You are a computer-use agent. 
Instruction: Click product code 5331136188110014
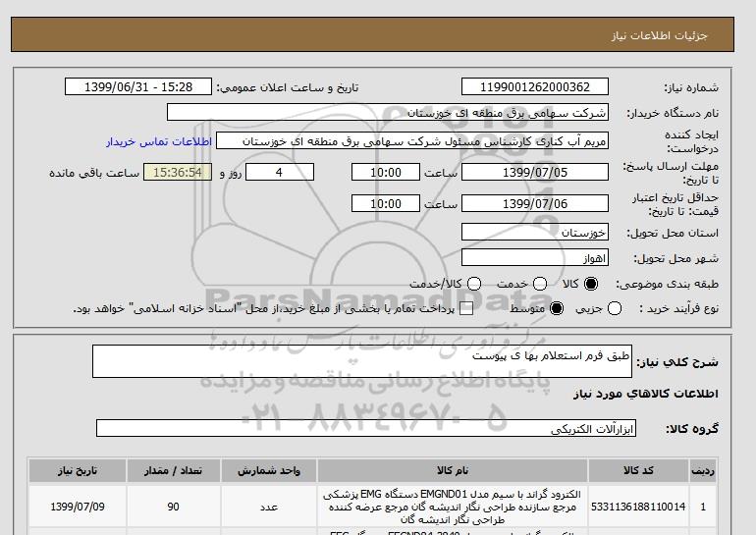pos(638,507)
